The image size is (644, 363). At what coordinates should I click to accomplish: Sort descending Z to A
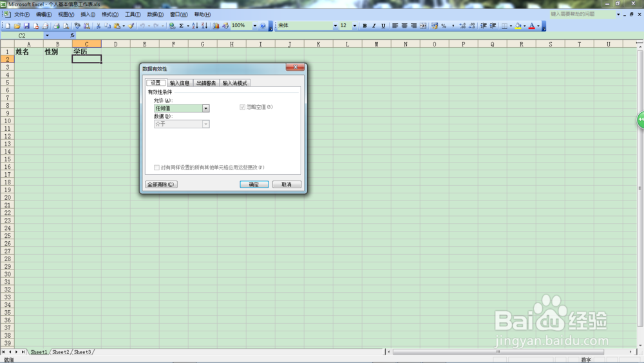[205, 26]
